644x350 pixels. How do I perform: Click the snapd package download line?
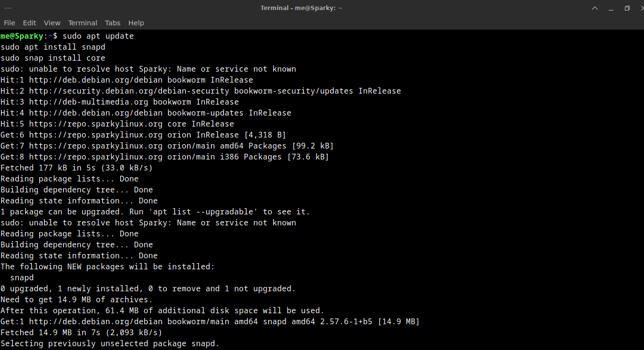(x=210, y=321)
